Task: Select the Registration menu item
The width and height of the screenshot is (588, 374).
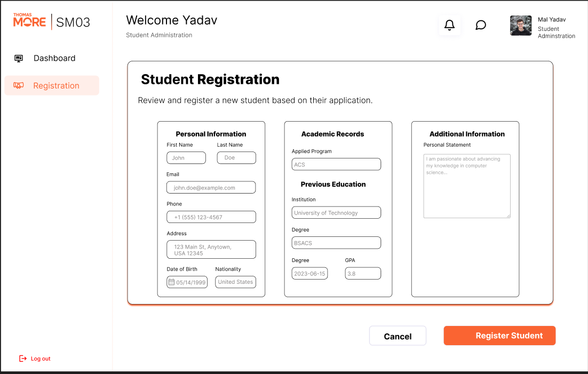Action: point(56,86)
